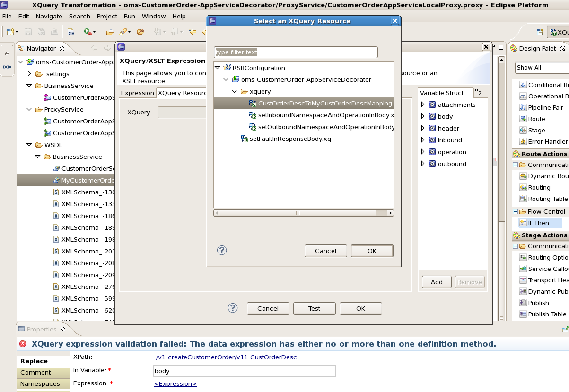Click the restore view icon on the left trim

click(x=7, y=53)
